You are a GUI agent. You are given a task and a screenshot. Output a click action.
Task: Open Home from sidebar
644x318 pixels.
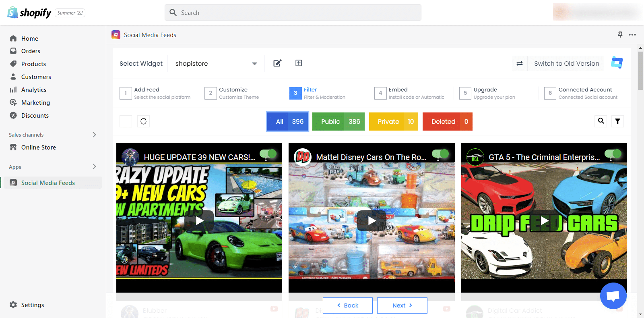(x=29, y=38)
